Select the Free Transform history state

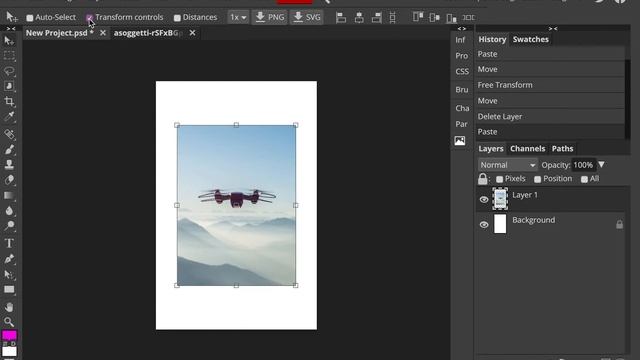pyautogui.click(x=550, y=85)
